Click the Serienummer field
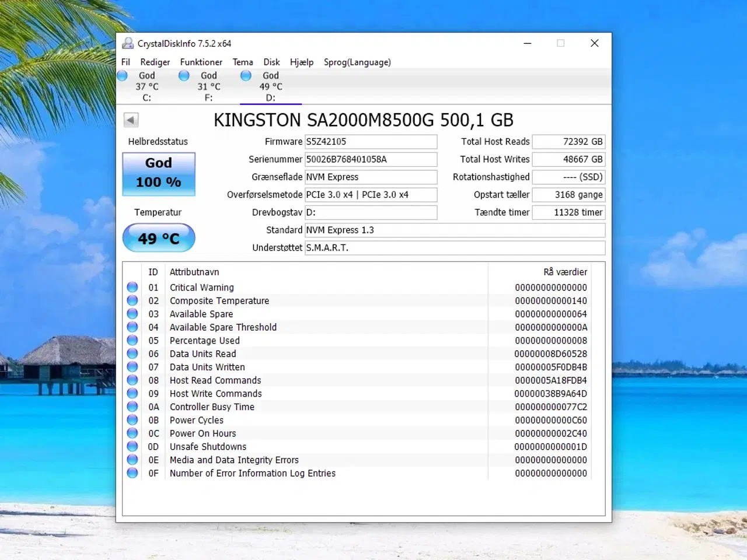The height and width of the screenshot is (560, 747). point(371,159)
